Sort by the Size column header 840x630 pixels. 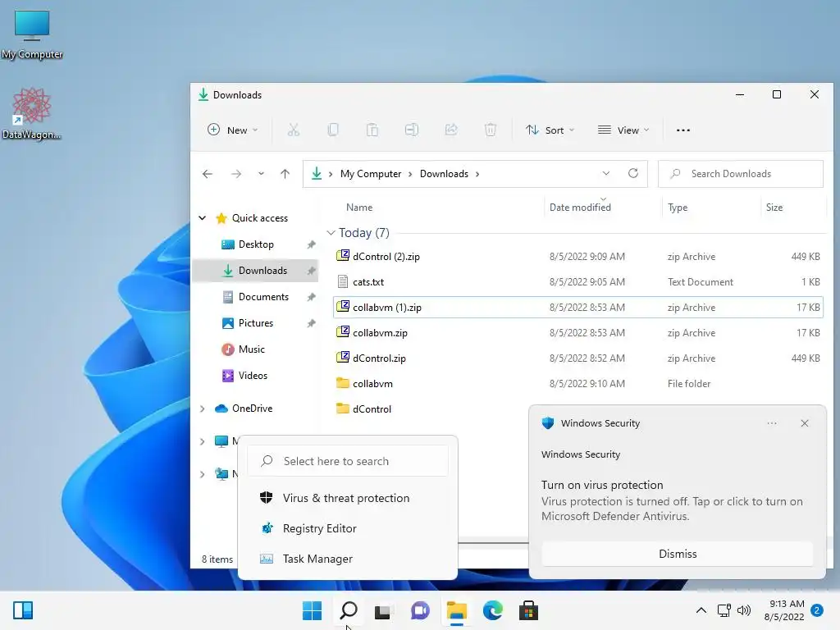pyautogui.click(x=774, y=208)
